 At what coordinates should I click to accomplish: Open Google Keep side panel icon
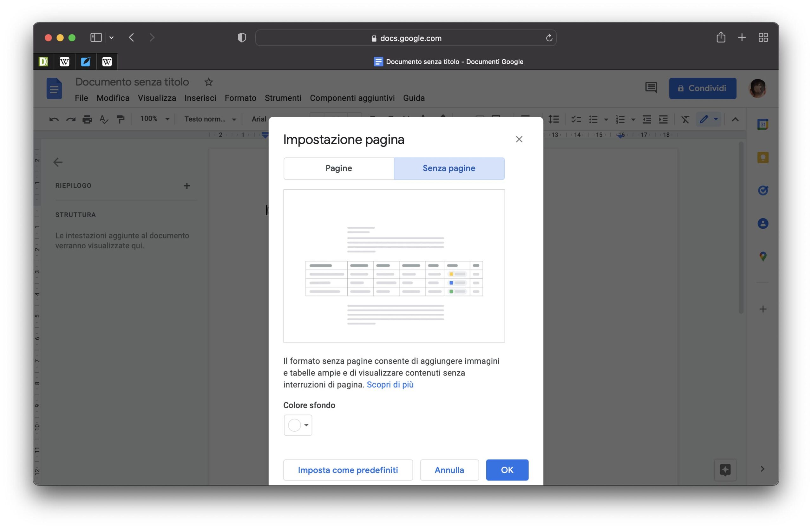pos(763,158)
